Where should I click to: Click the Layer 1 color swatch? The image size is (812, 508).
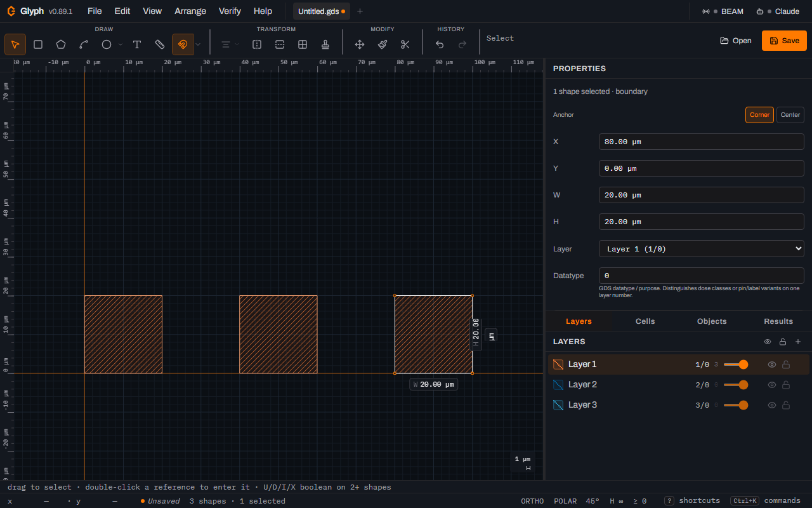(558, 364)
